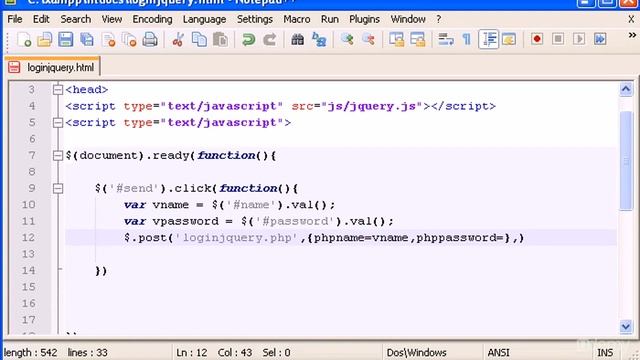Image resolution: width=640 pixels, height=360 pixels.
Task: Open the Run menu
Action: coord(330,19)
